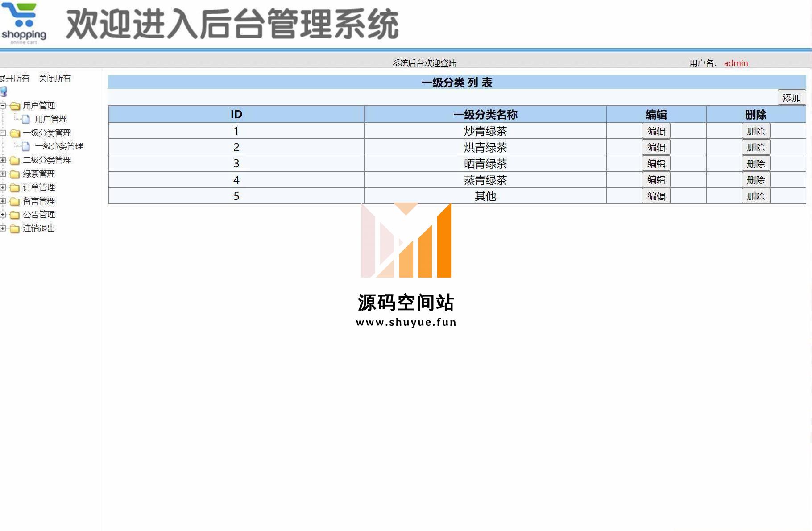Collapse the 用户管理 tree node
Image resolution: width=812 pixels, height=531 pixels.
(x=3, y=106)
